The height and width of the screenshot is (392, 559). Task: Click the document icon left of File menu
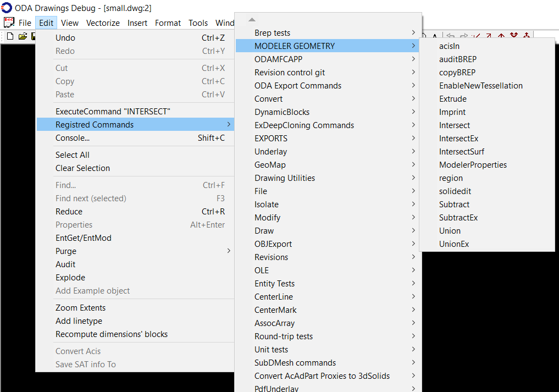tap(9, 23)
